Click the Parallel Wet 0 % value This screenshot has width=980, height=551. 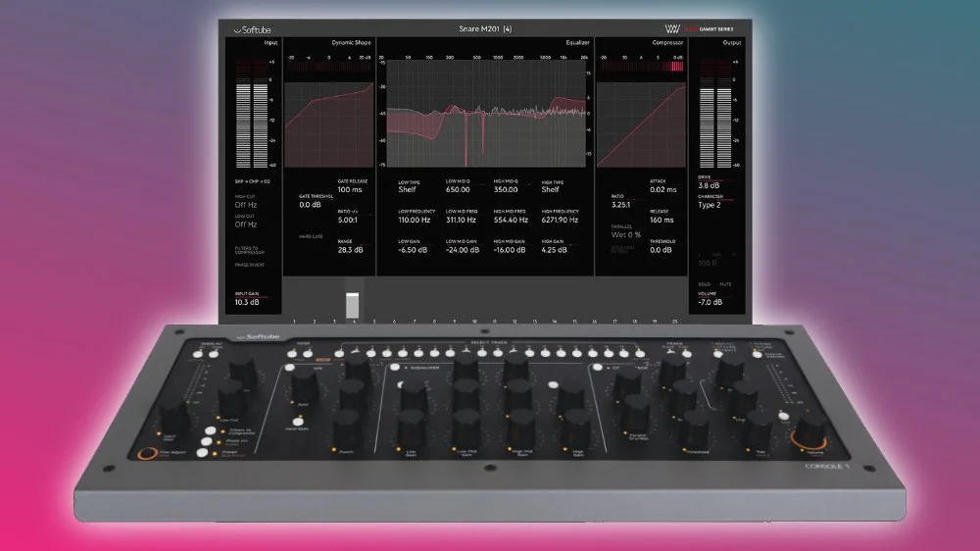[625, 234]
